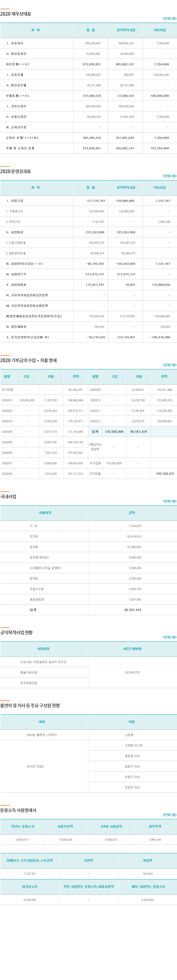Click the '과부족액' column header
Screen dimensions: 177x980
tap(154, 826)
